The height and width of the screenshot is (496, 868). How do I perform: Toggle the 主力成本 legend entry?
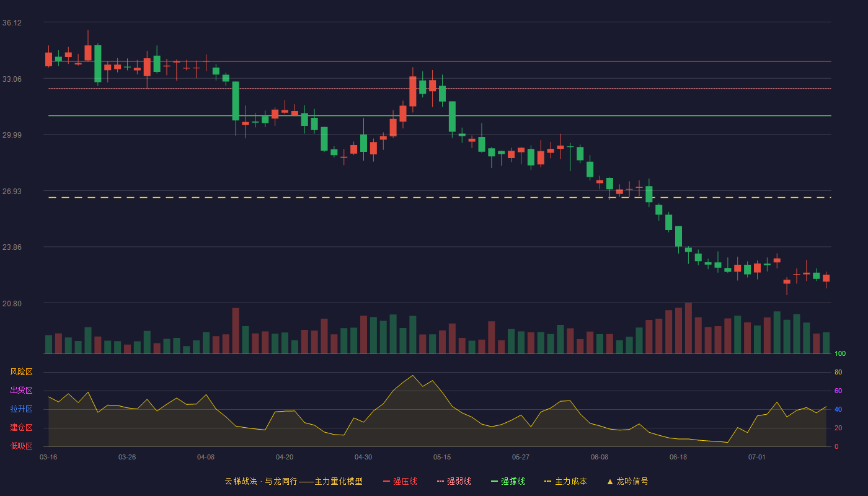click(x=565, y=481)
